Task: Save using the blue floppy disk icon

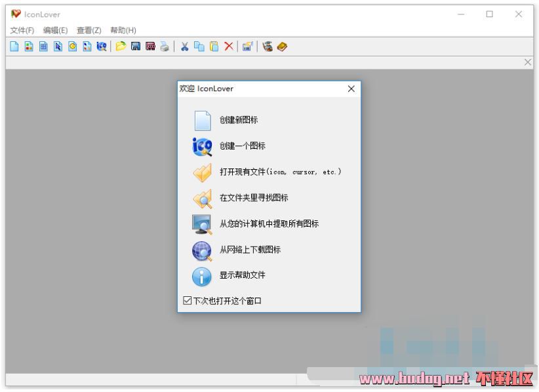Action: (136, 46)
